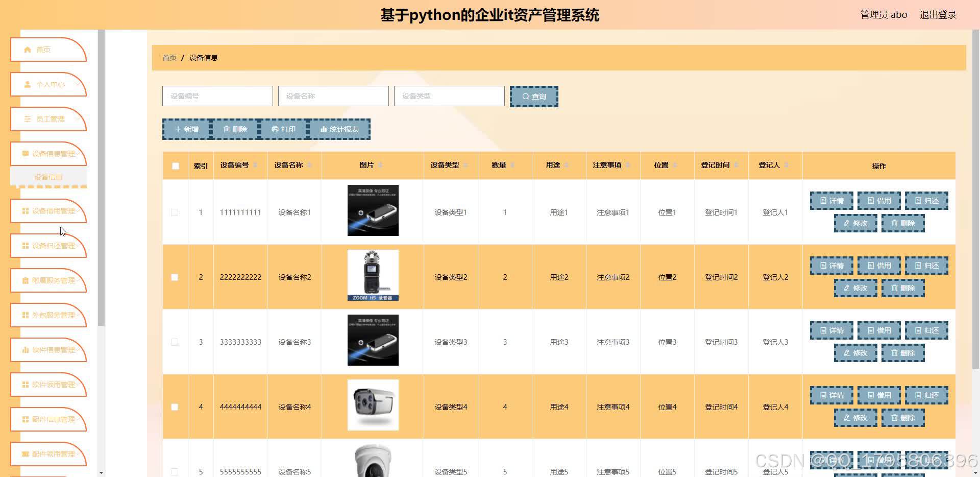Check the row 1 checkbox
The height and width of the screenshot is (477, 980).
click(x=175, y=212)
